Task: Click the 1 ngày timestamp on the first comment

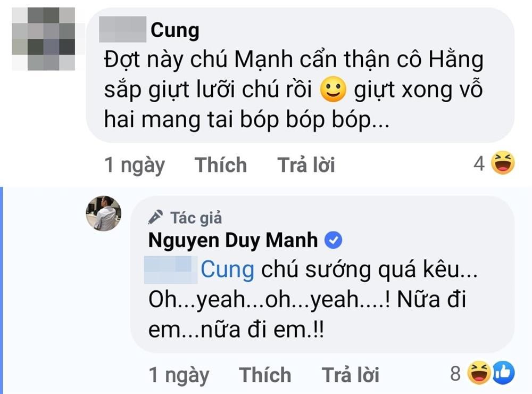Action: point(134,165)
